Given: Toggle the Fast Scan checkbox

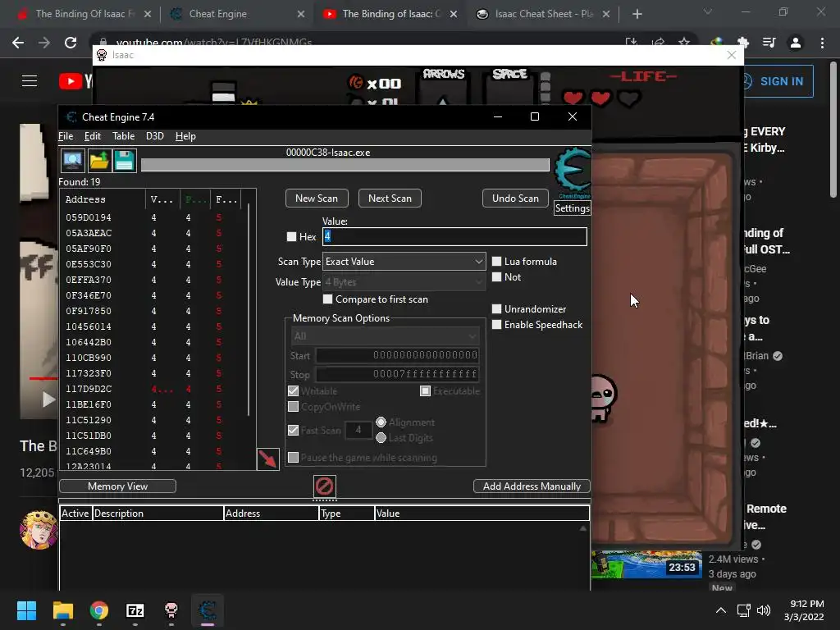Looking at the screenshot, I should pyautogui.click(x=293, y=430).
